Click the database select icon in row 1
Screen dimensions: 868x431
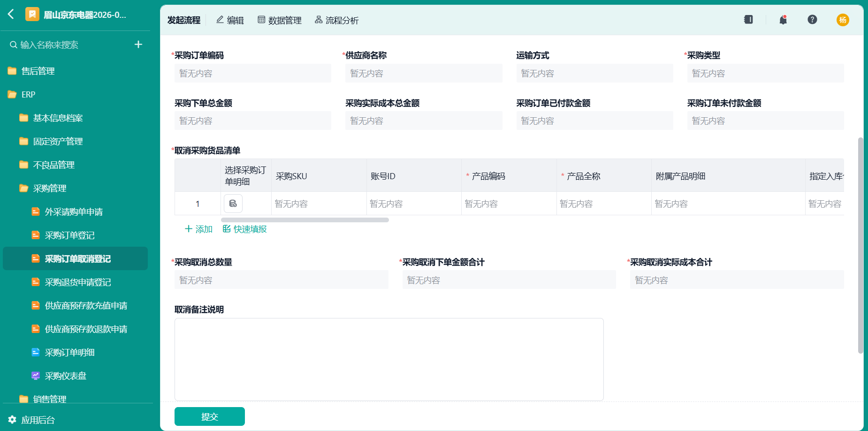tap(233, 204)
